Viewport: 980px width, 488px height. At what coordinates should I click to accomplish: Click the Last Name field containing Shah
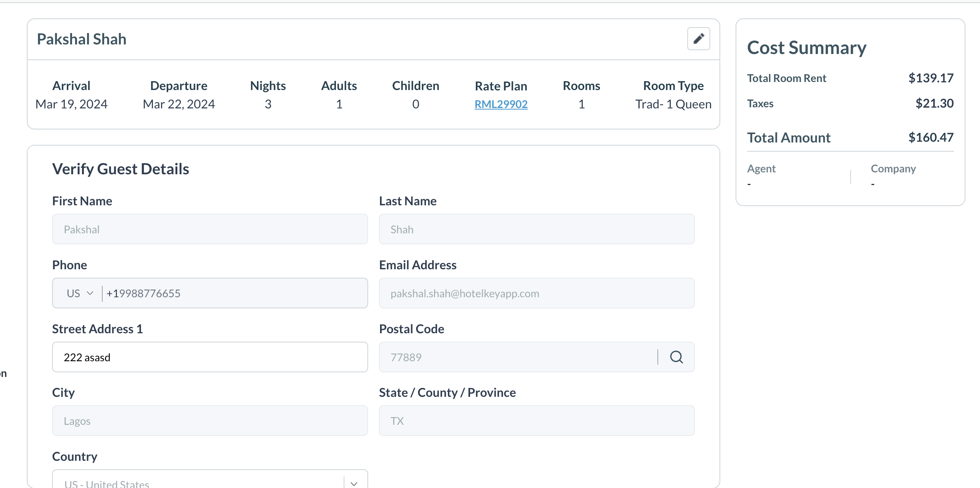point(536,229)
